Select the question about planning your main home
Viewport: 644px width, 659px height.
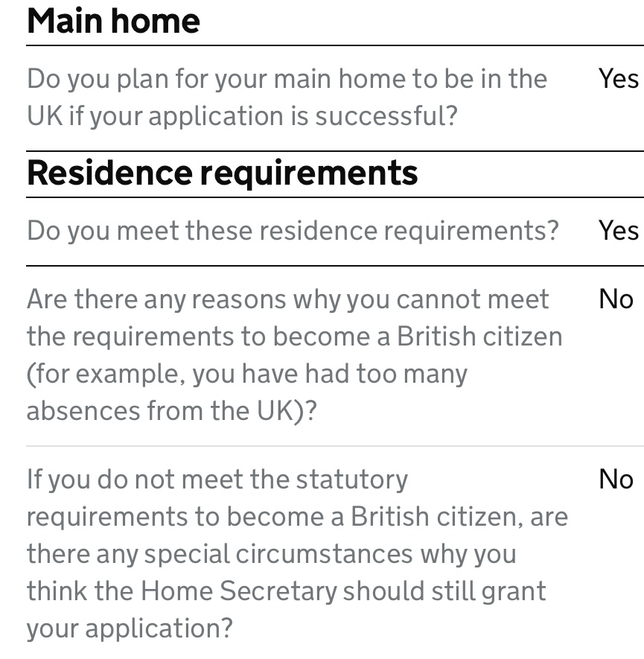287,98
